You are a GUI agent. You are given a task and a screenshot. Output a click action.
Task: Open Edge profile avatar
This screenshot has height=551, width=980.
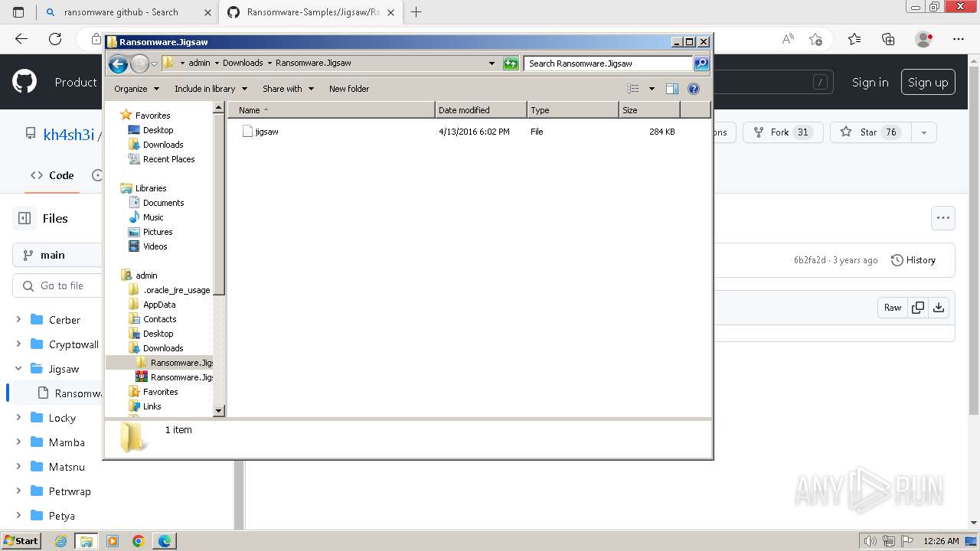924,39
